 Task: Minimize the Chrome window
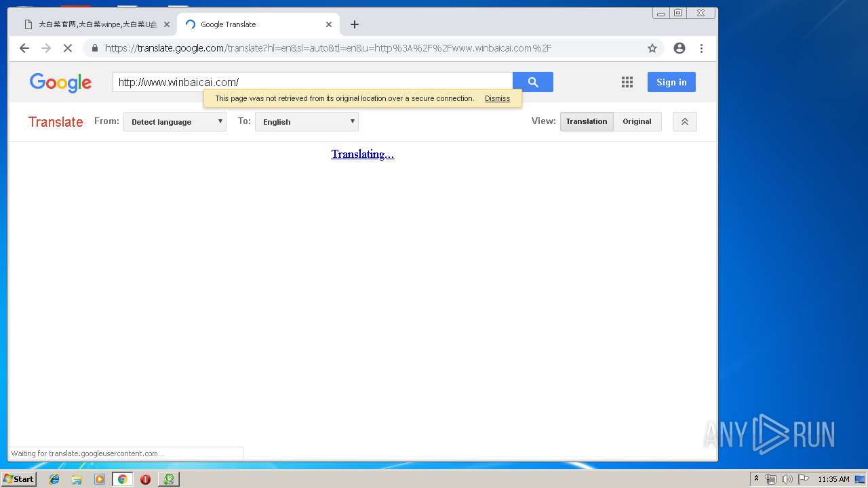coord(660,13)
